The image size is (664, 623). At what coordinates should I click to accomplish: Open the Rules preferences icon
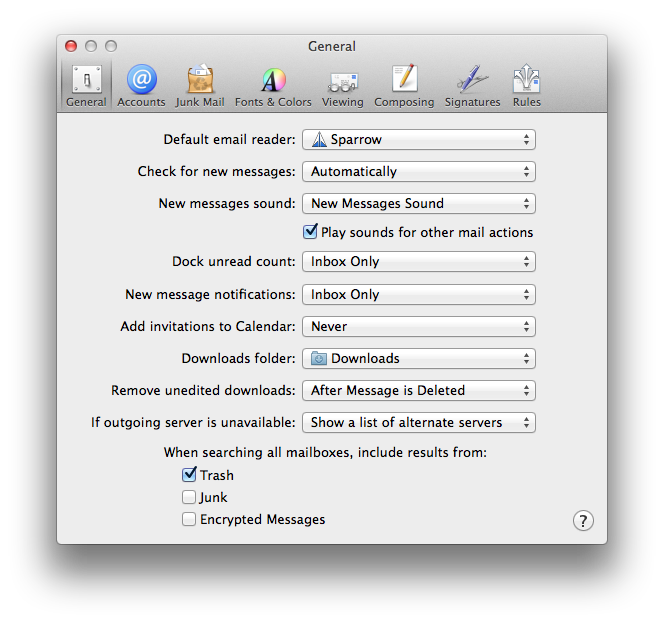point(526,79)
